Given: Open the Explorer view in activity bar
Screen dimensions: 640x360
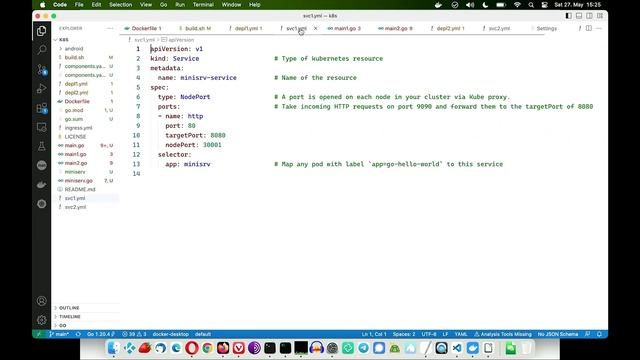Looking at the screenshot, I should (41, 31).
